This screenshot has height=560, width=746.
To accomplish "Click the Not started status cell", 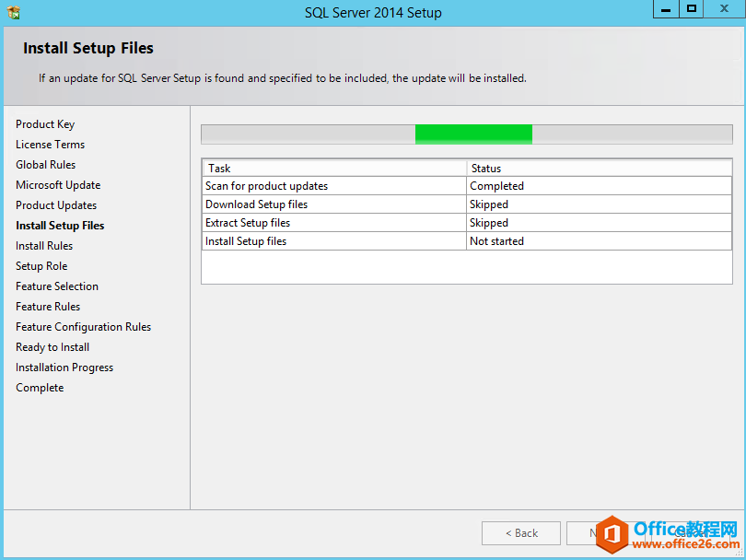I will click(x=599, y=241).
